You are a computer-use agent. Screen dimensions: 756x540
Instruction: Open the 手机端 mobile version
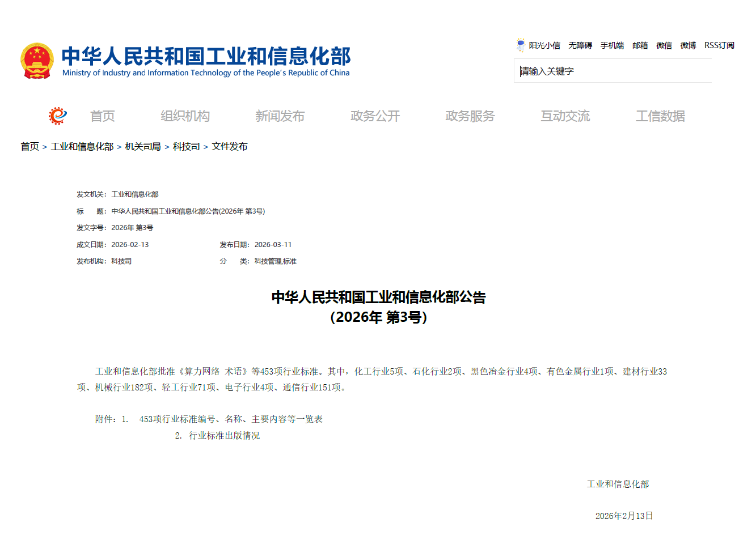[611, 45]
